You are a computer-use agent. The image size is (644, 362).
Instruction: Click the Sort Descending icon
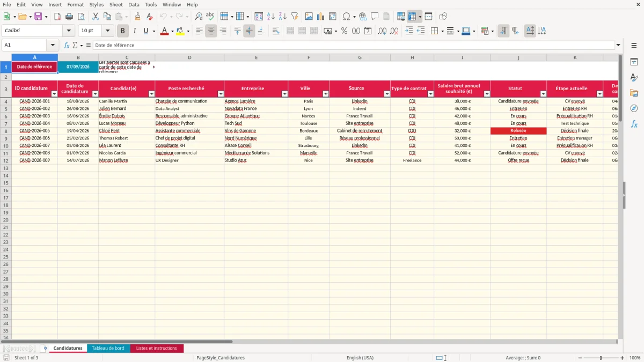(x=283, y=17)
